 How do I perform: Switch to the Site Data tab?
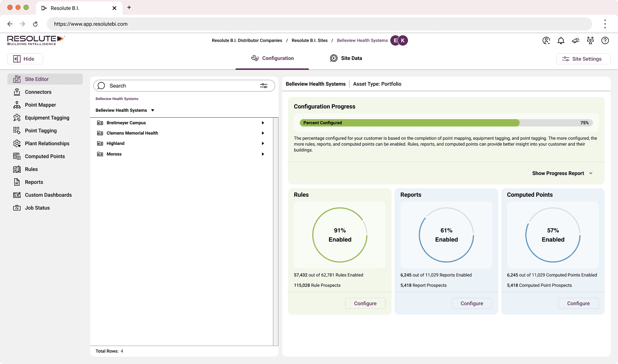(x=346, y=58)
